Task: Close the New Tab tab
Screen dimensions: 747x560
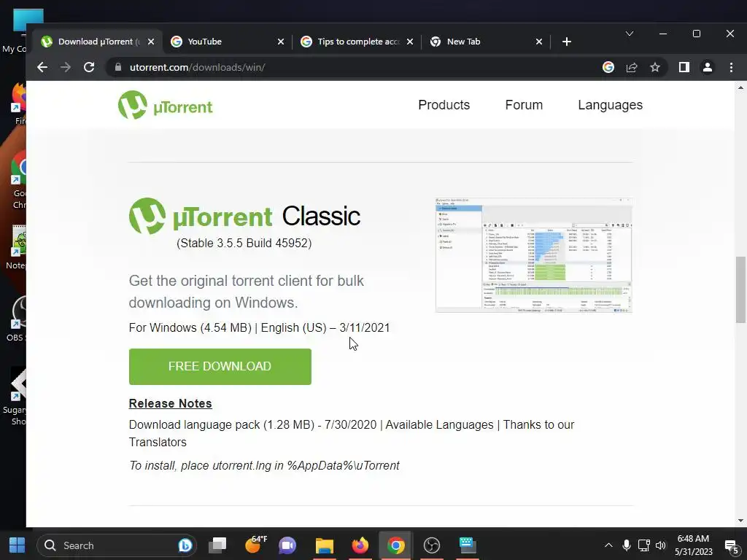Action: (x=539, y=42)
